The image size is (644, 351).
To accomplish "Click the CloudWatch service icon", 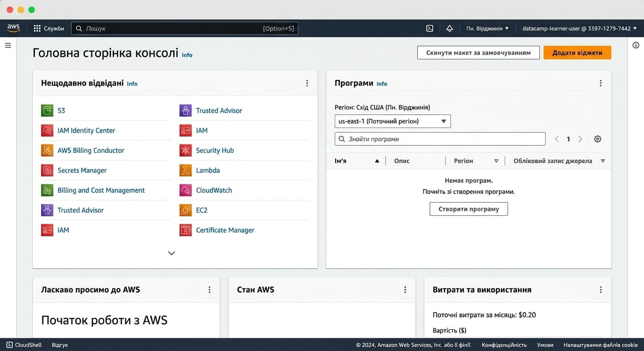I will point(185,190).
